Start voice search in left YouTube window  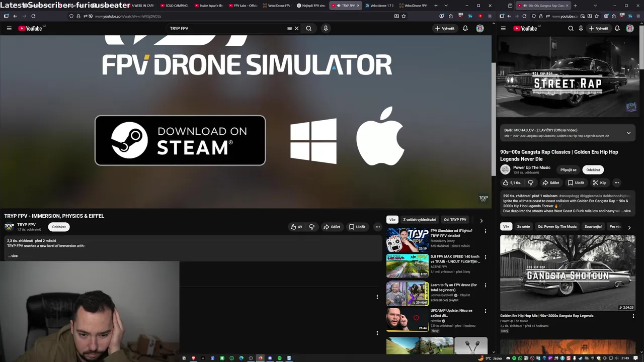click(326, 28)
